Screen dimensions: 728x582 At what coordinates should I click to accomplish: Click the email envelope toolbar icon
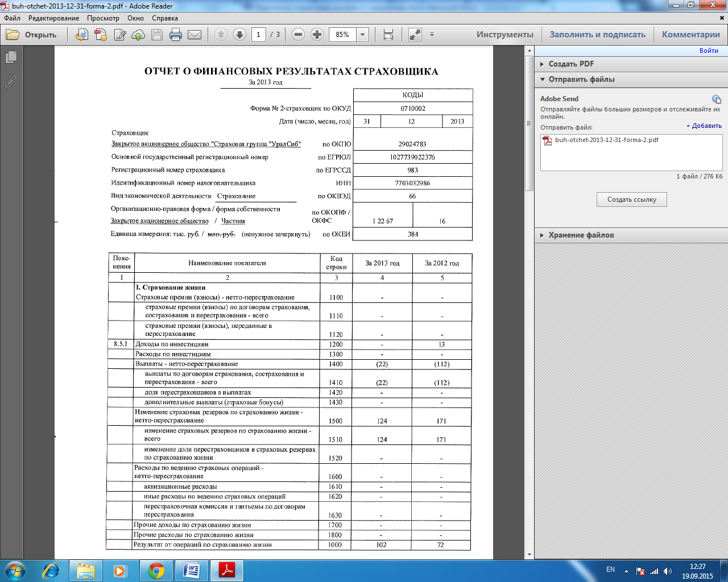195,35
